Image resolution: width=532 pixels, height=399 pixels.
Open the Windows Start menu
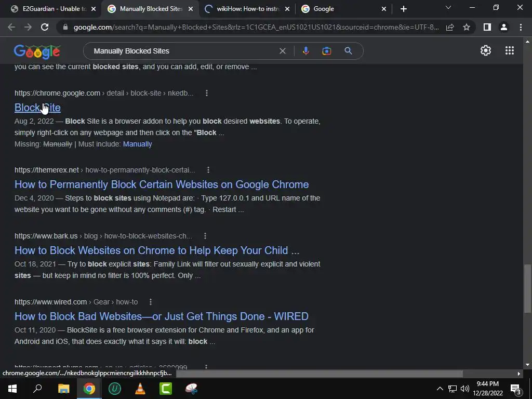click(x=12, y=389)
